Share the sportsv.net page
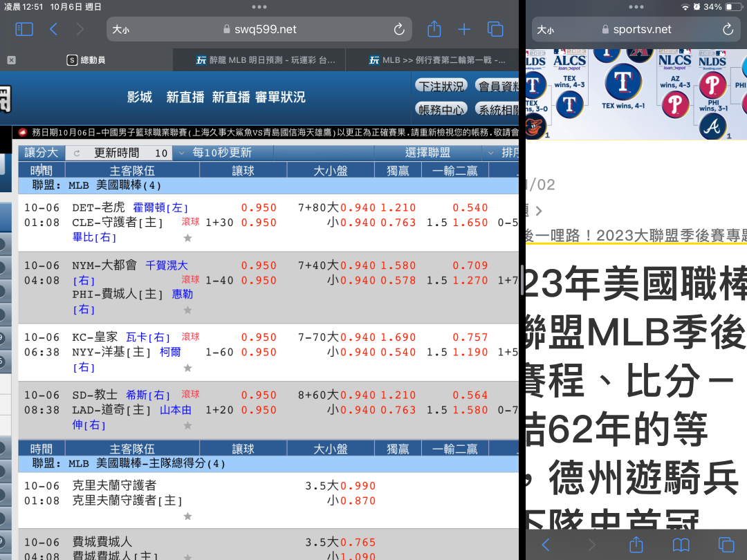Screen dimensions: 747x560 coord(636,544)
